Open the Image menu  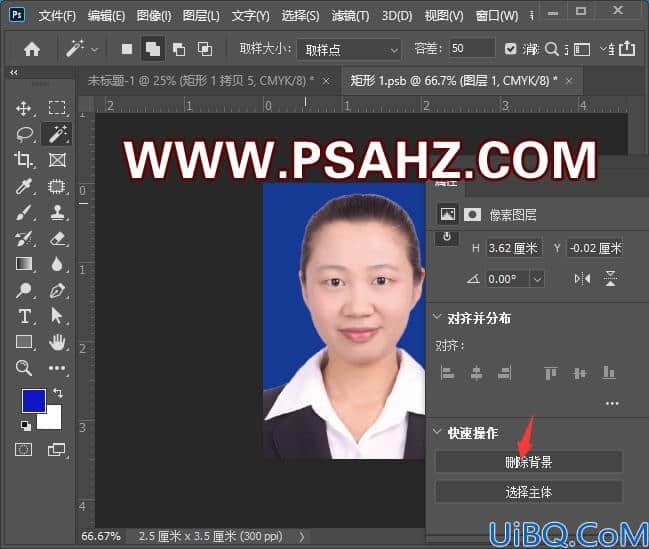click(154, 16)
